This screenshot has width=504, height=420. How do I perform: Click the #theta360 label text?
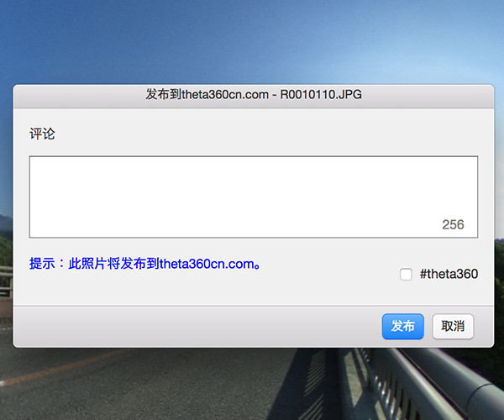point(449,274)
